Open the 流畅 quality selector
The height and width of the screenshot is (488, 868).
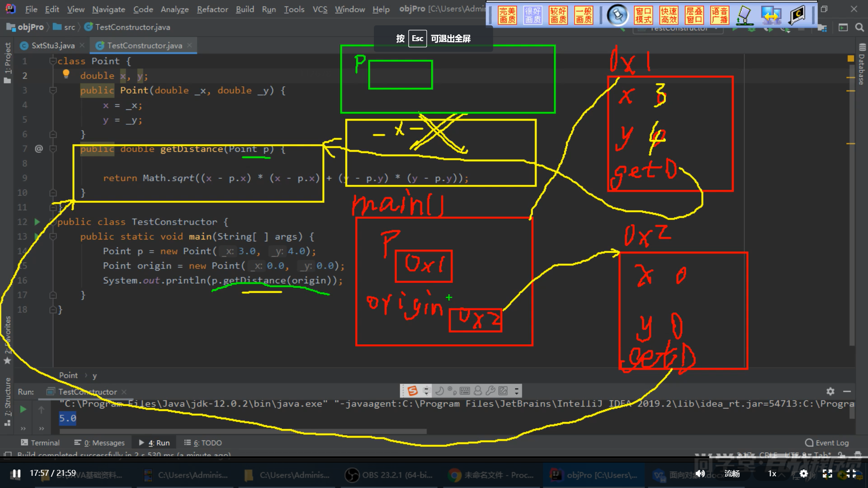point(732,473)
